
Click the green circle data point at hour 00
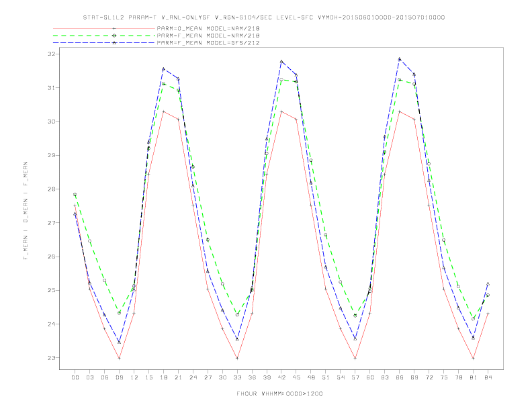(x=75, y=195)
